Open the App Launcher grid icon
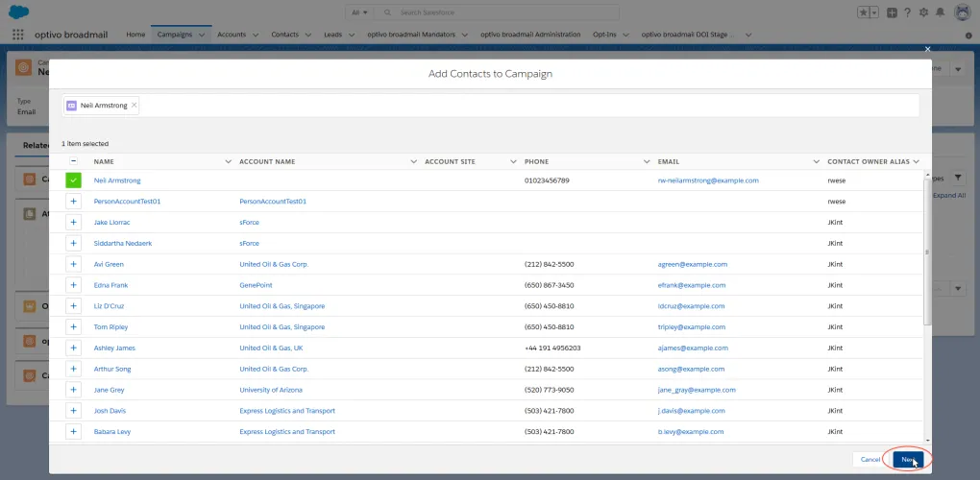 pos(17,35)
